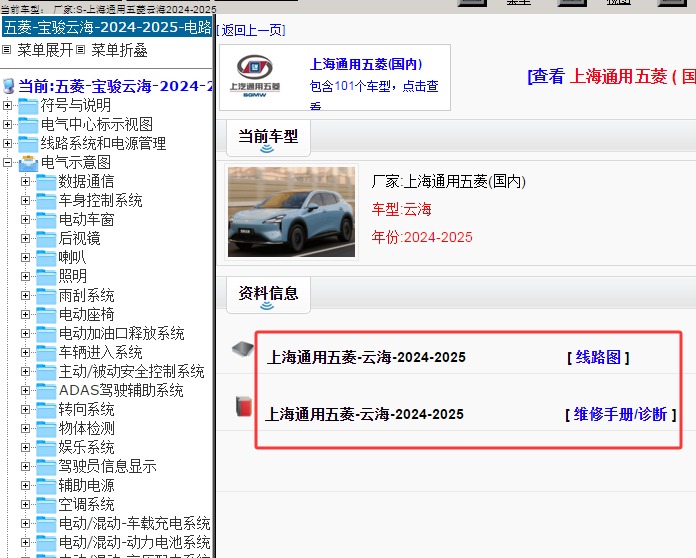Click the 娱乐系统 folder icon
696x558 pixels.
coord(46,448)
